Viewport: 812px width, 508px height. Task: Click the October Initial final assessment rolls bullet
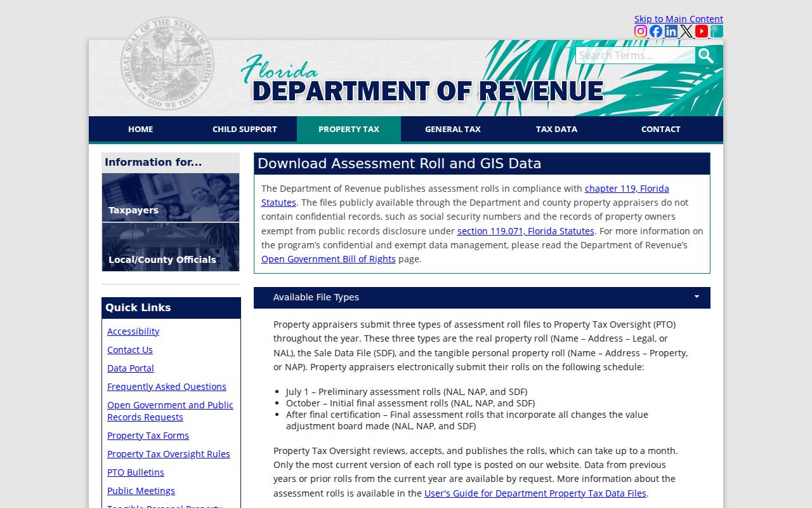pyautogui.click(x=410, y=403)
